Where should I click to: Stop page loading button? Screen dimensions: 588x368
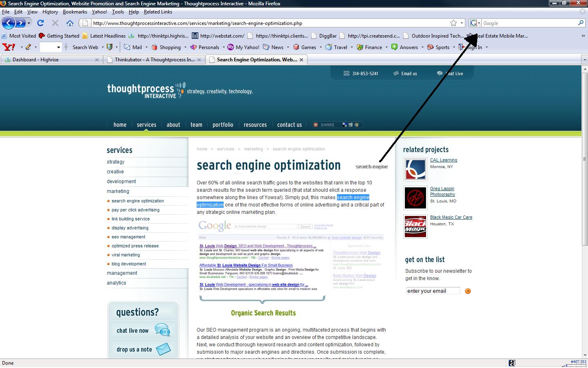(x=55, y=23)
